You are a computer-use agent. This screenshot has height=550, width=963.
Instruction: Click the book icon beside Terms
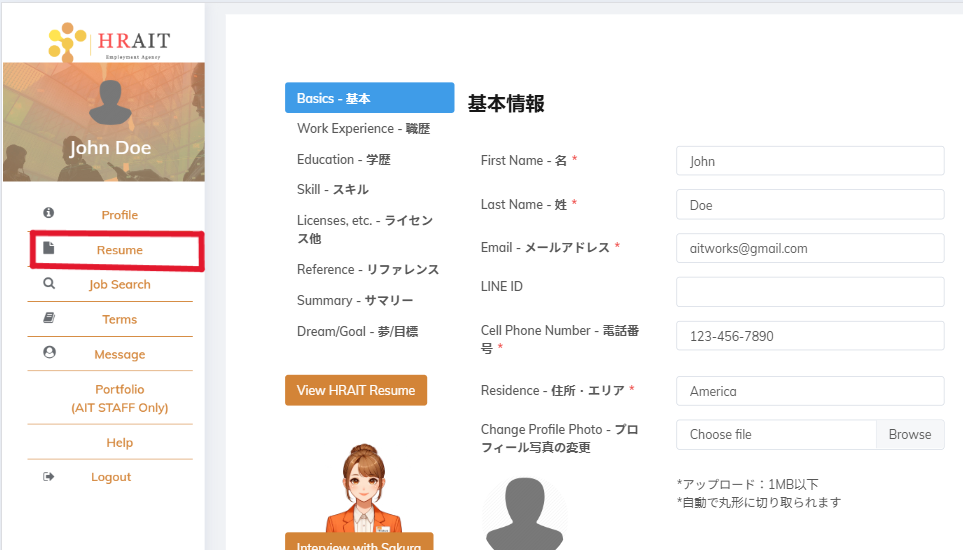click(x=49, y=318)
